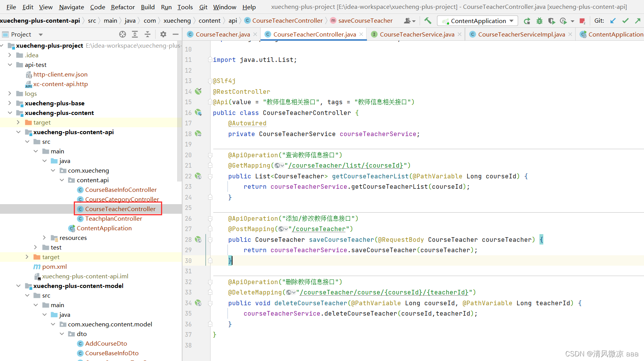
Task: Click globe URL icon in GetMapping annotation
Action: (x=279, y=166)
